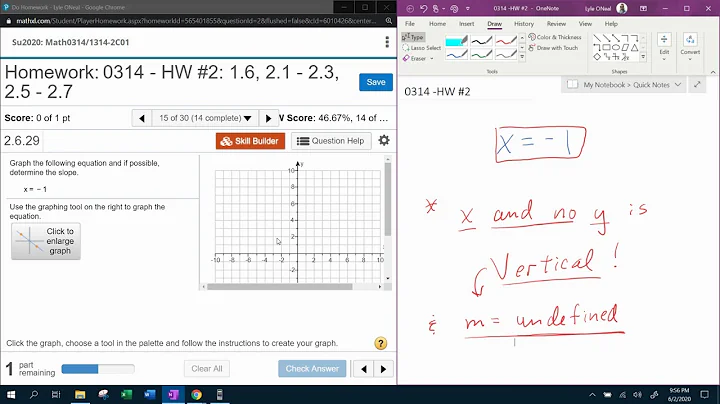720x404 pixels.
Task: Open Excel from the taskbar
Action: click(126, 395)
